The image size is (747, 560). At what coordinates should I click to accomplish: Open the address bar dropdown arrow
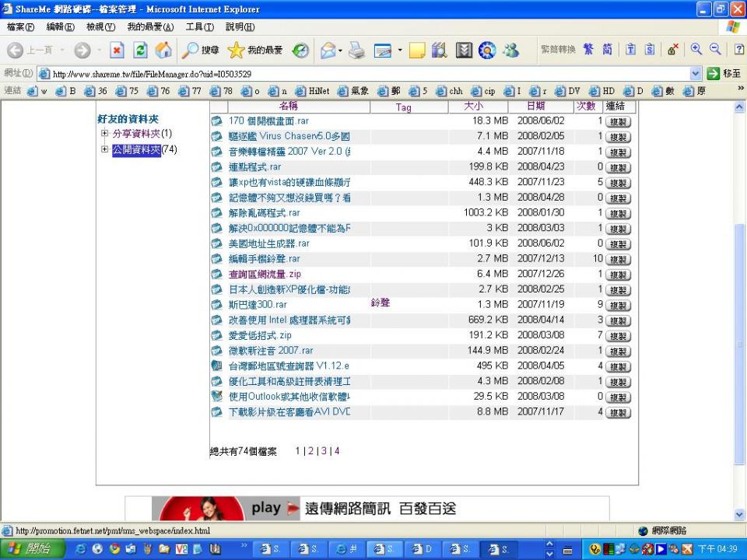pos(696,74)
